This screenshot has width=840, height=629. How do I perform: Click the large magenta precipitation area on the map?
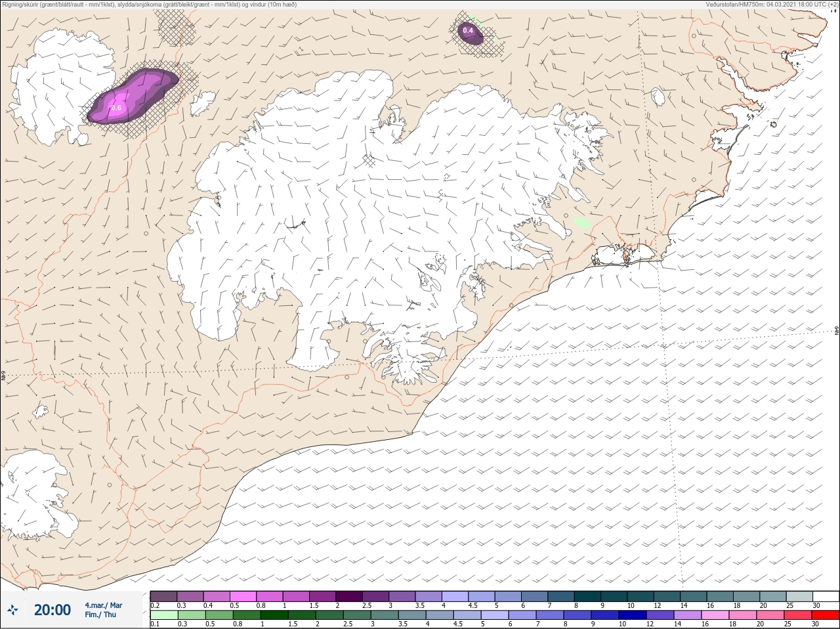point(131,97)
